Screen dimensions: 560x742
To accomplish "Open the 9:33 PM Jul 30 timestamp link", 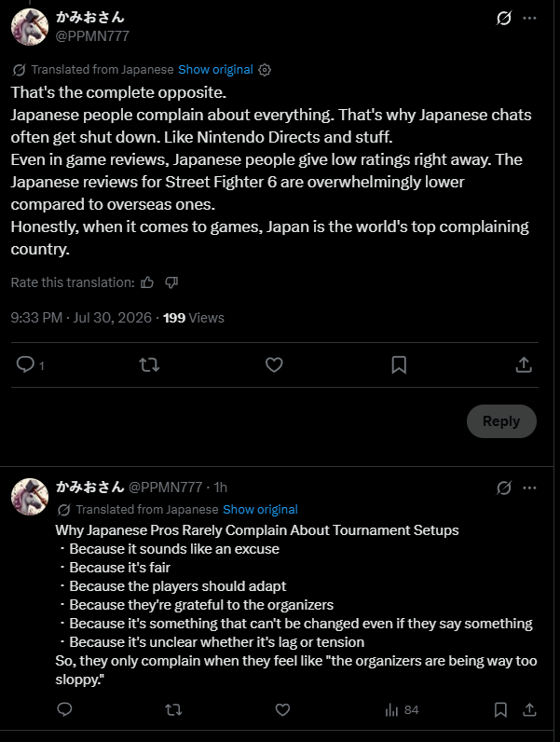I will (81, 318).
